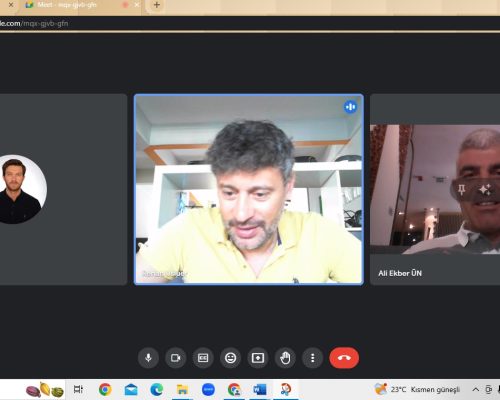Leave the call with the red hang-up button
This screenshot has width=500, height=400.
click(344, 358)
